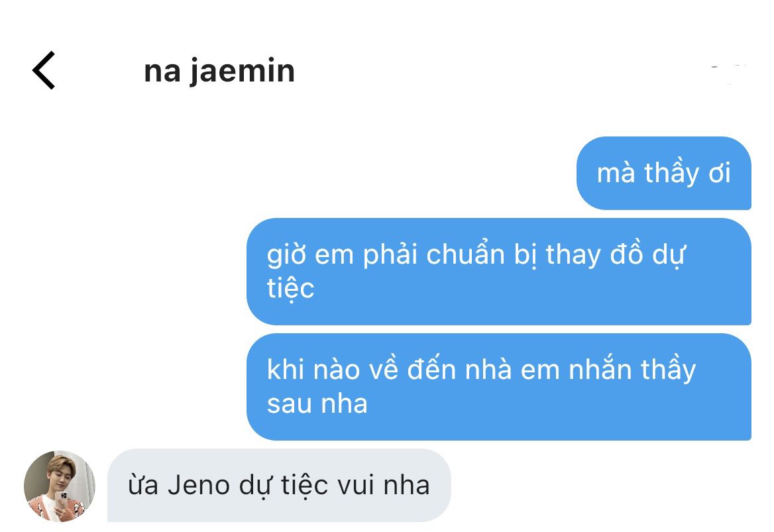The height and width of the screenshot is (532, 774).
Task: Click 'nhắn thầy' in the third sent message
Action: click(632, 370)
